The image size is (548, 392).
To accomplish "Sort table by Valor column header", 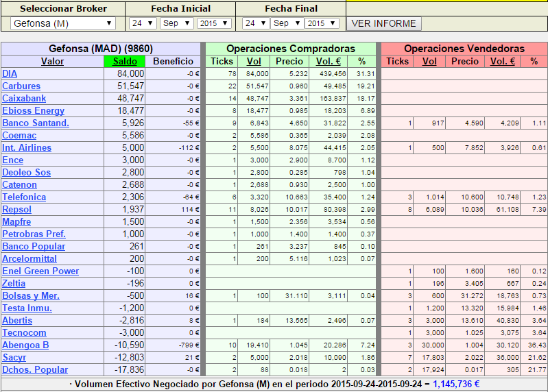I will (52, 62).
